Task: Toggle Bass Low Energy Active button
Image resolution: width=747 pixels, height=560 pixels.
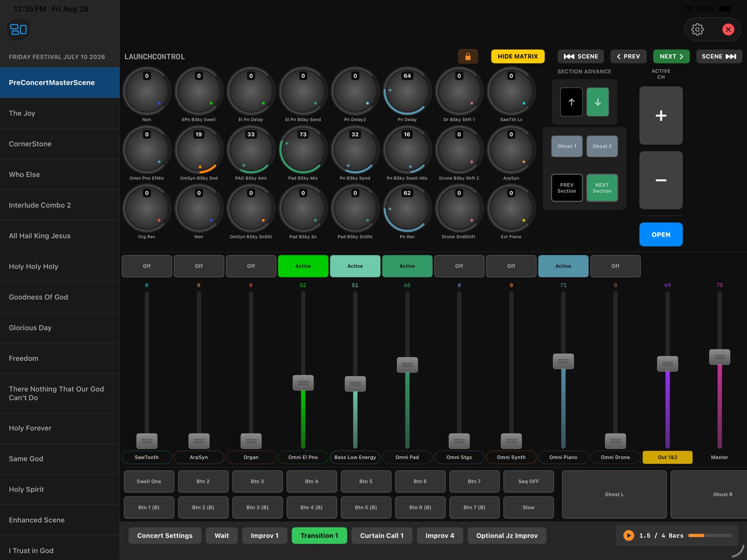Action: [x=355, y=266]
